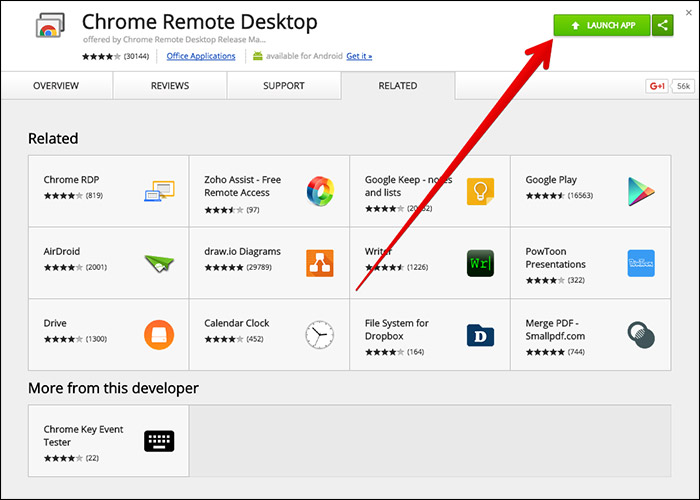Click the draw.io Diagrams orange icon
Screen dimensions: 700x500
pyautogui.click(x=320, y=263)
